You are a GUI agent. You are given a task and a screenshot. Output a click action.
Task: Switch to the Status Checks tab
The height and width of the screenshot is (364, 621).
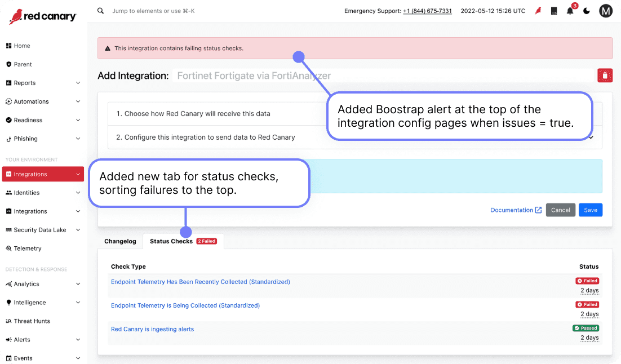pyautogui.click(x=183, y=241)
